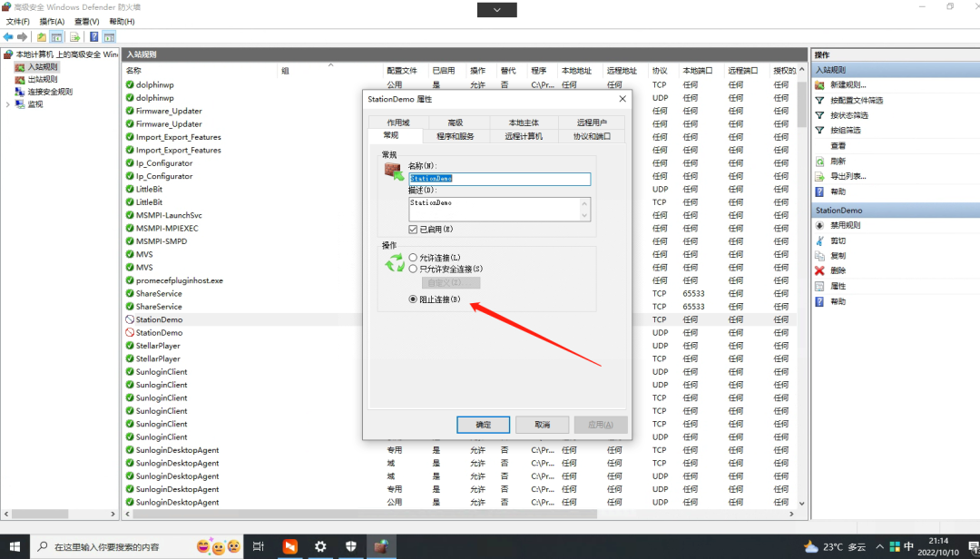Select the promecefpluginhost.exe rule row
The height and width of the screenshot is (559, 980).
point(180,280)
